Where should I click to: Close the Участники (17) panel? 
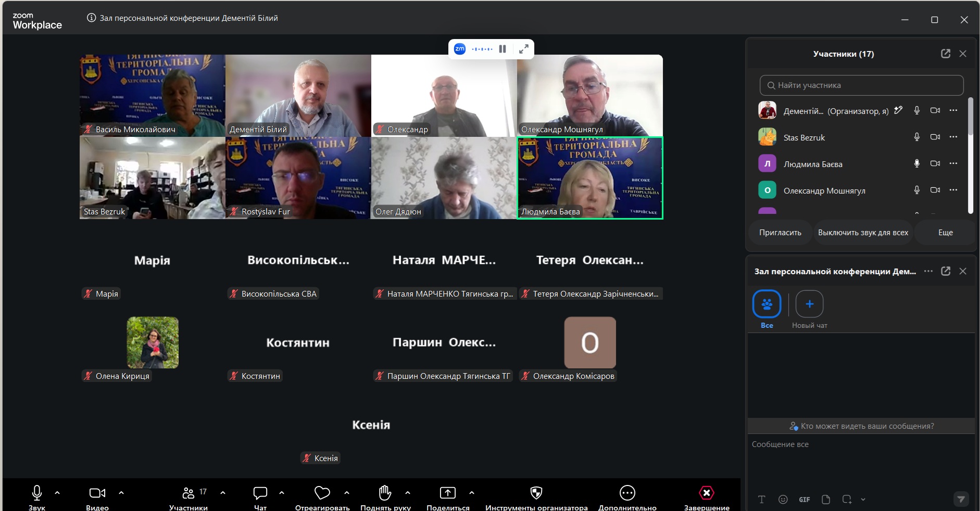pos(963,54)
